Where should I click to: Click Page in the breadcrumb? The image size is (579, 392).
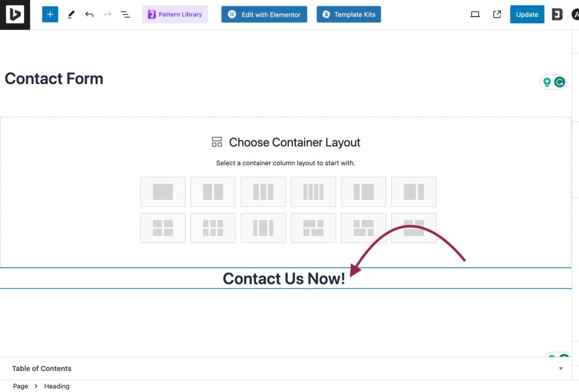click(20, 386)
